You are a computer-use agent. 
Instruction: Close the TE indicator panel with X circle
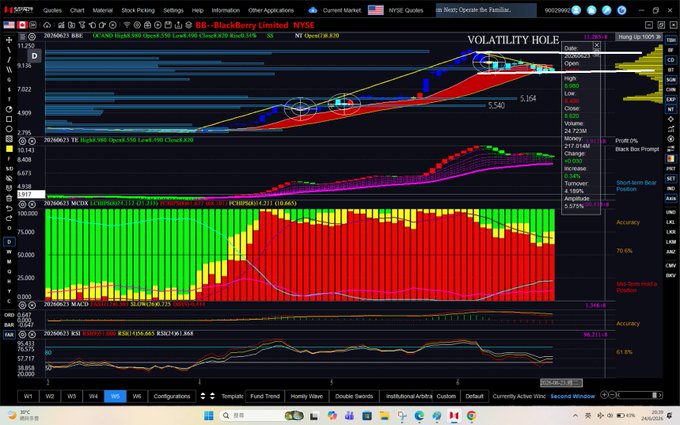point(32,141)
